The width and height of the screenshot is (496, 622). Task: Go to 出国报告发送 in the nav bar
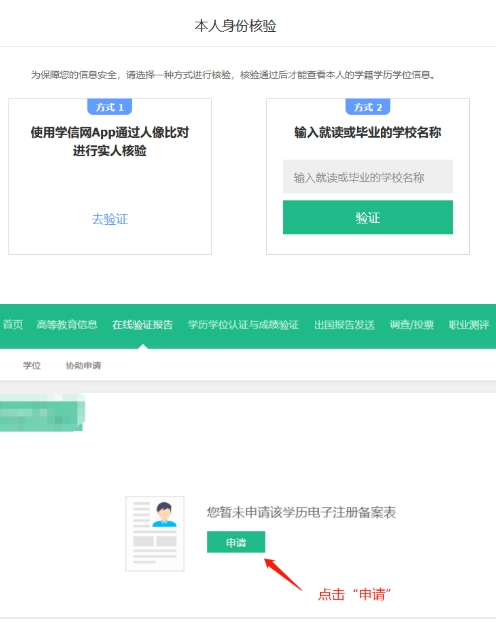pos(344,325)
